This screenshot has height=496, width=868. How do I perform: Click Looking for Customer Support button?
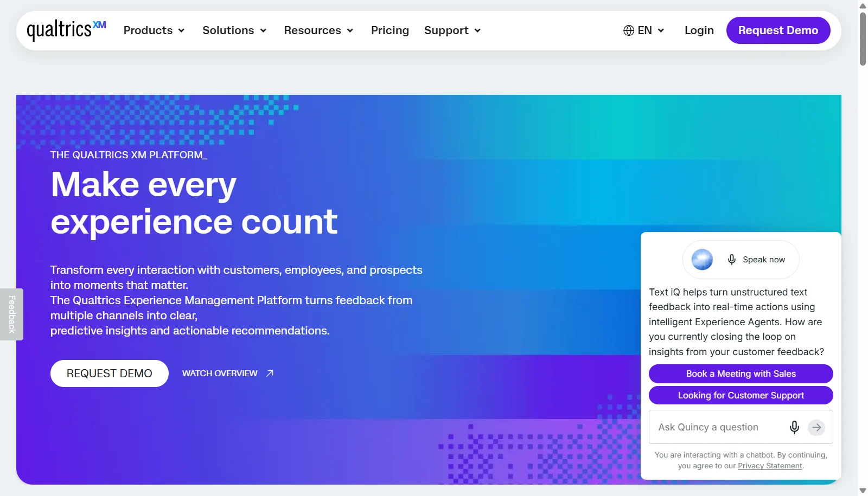(x=741, y=395)
